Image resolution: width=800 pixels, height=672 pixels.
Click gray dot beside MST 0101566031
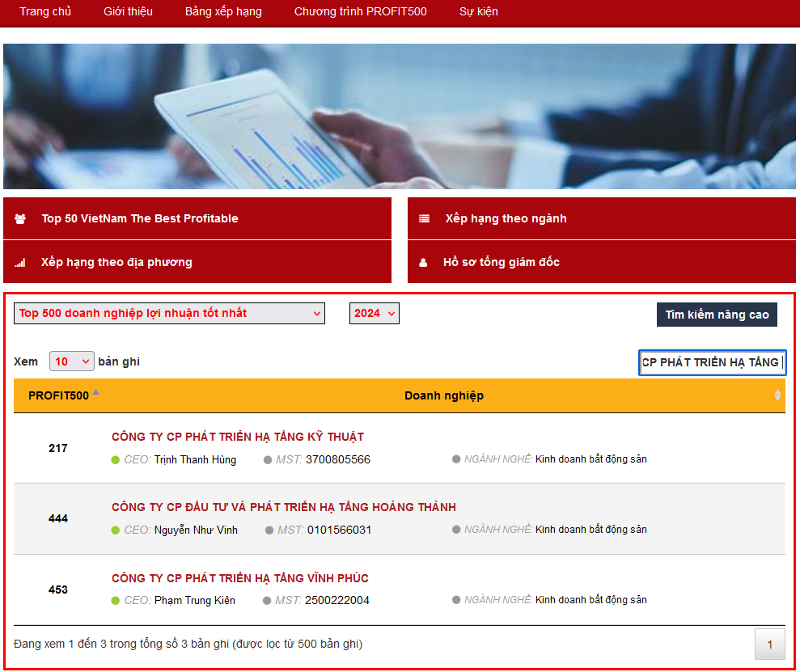(269, 530)
